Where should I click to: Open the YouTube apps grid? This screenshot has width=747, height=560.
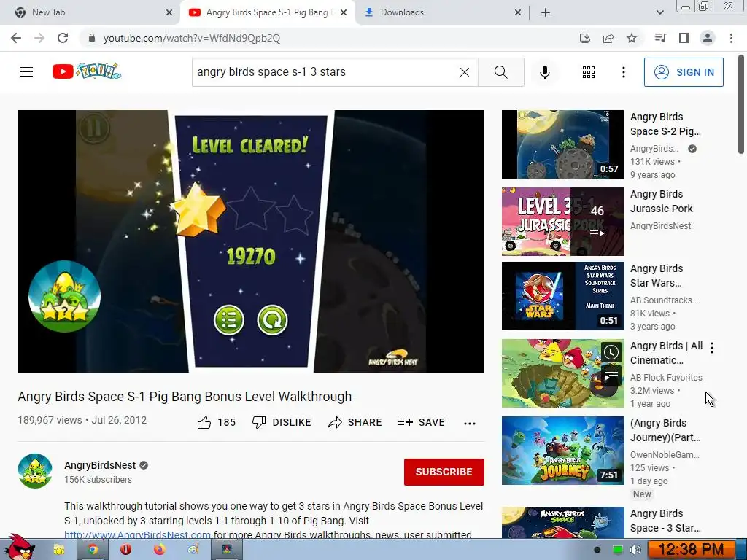[x=589, y=72]
